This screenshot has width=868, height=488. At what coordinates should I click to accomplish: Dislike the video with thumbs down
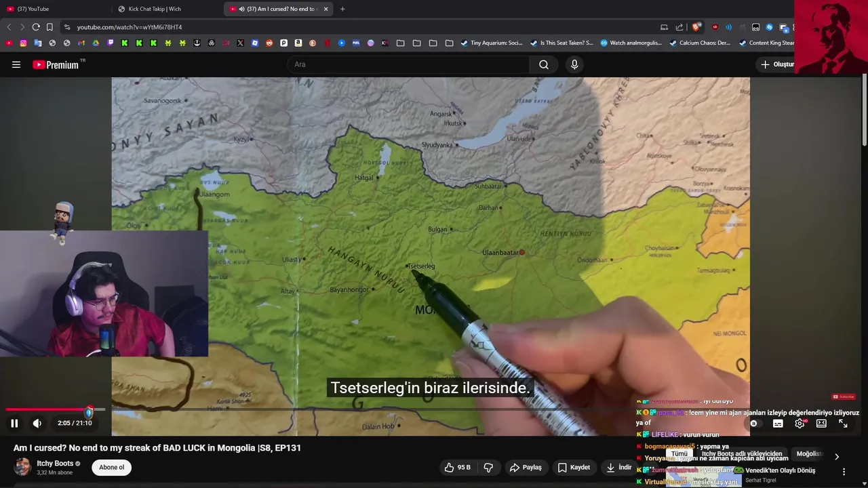[488, 467]
